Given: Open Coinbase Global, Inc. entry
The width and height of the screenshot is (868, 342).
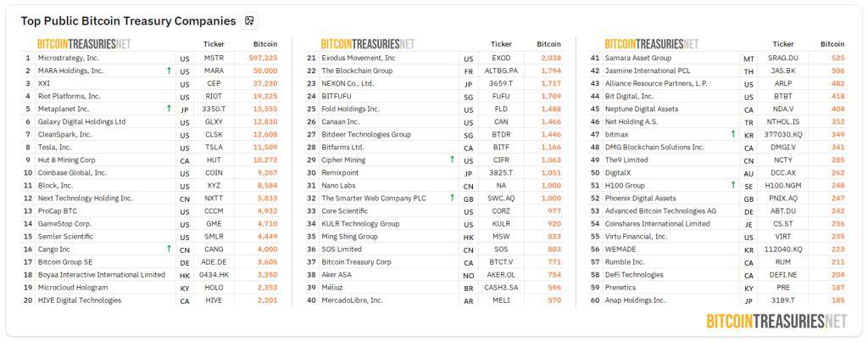Looking at the screenshot, I should [74, 172].
